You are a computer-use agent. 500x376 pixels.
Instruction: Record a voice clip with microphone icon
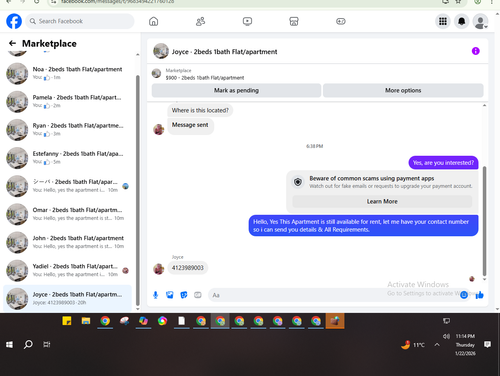click(x=155, y=295)
